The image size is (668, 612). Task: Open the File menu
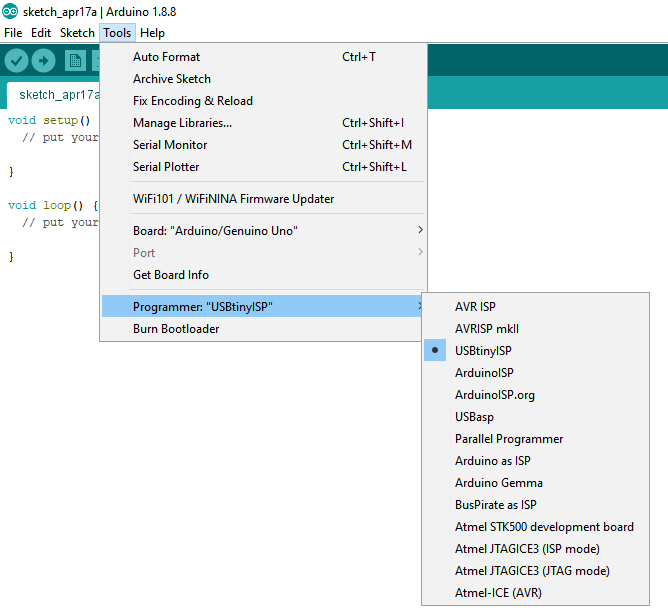coord(13,33)
